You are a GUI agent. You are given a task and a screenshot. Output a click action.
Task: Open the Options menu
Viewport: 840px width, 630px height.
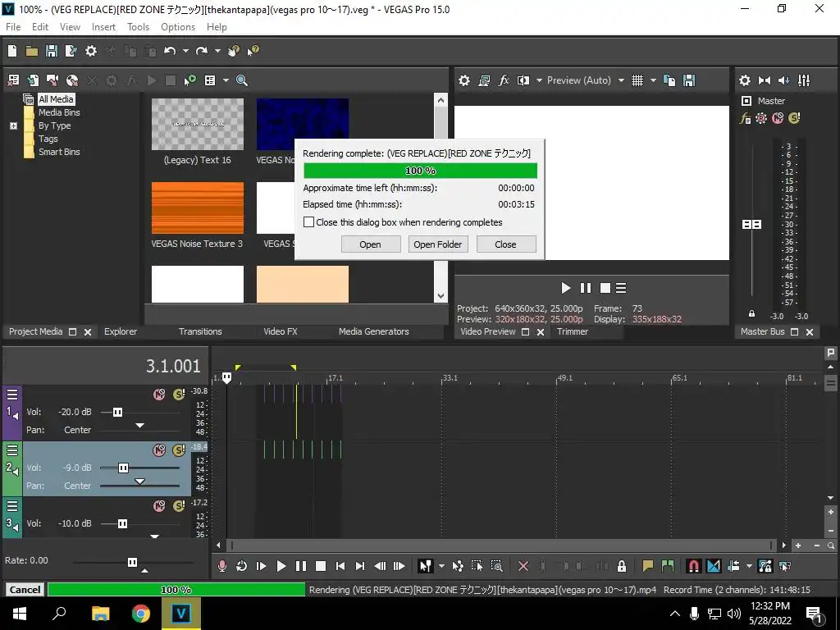coord(178,27)
